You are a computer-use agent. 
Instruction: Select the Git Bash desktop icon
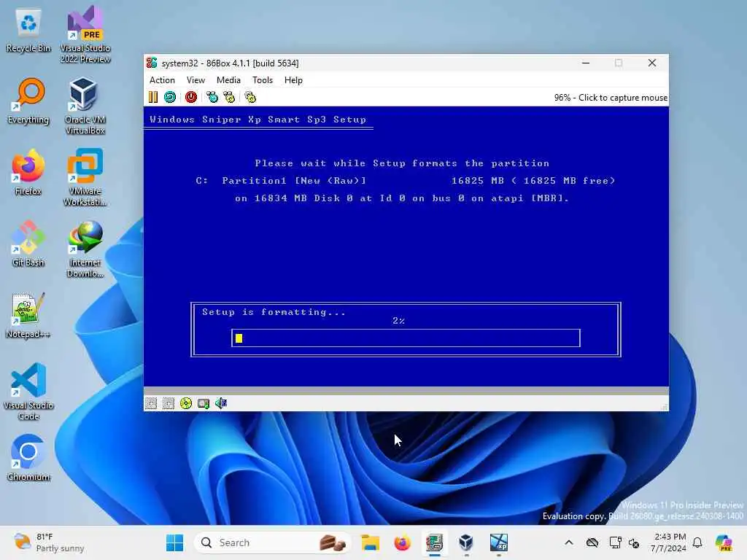click(x=28, y=244)
